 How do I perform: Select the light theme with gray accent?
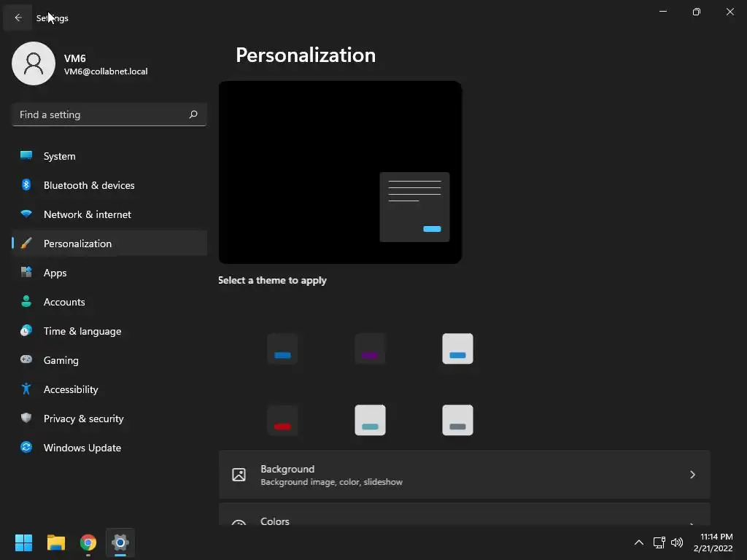tap(458, 420)
